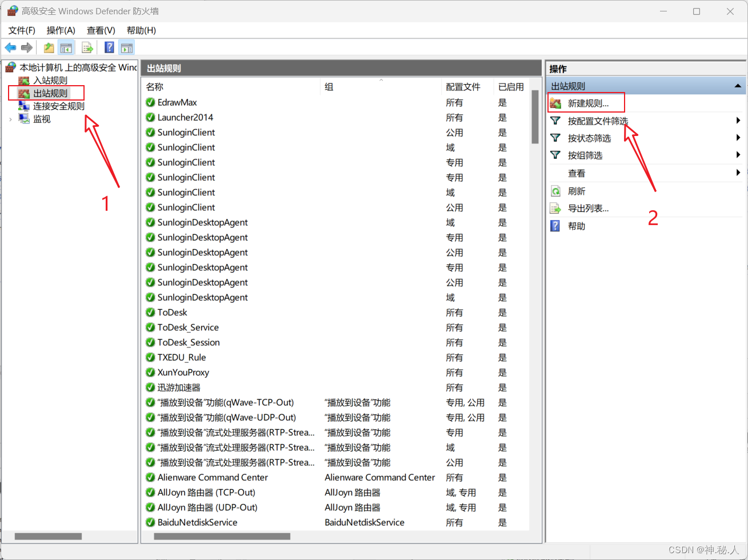Select the AllJoyn 路由器 (TCP-Out) rule
This screenshot has width=748, height=560.
click(206, 493)
